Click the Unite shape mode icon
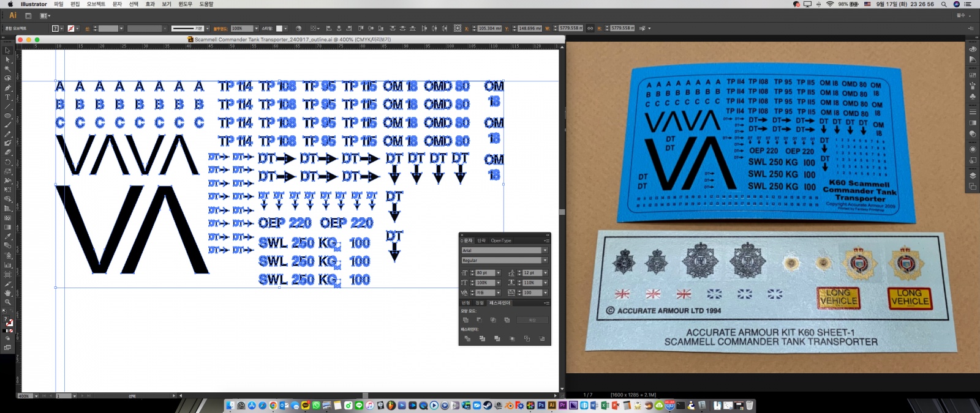 (x=466, y=320)
